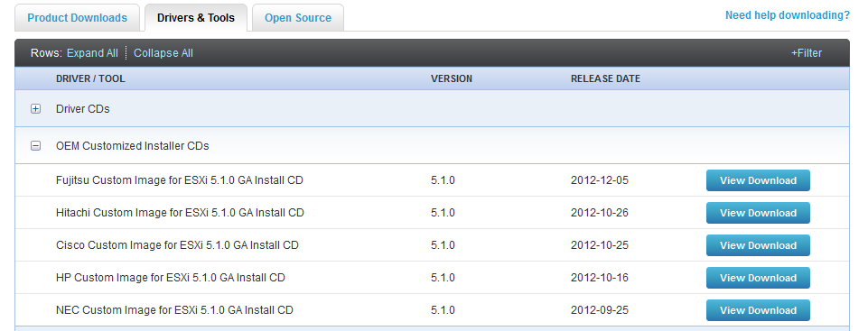View Download for Hitachi Custom Image
The height and width of the screenshot is (331, 868).
[758, 213]
